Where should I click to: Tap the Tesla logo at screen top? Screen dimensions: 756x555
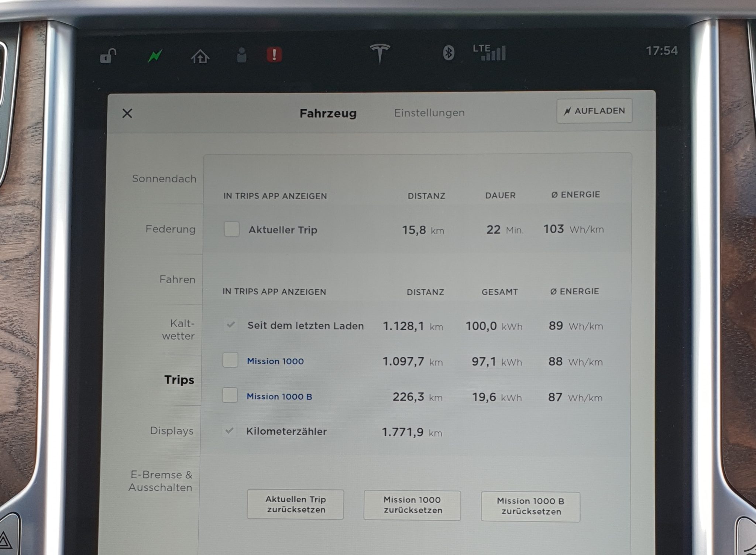380,54
